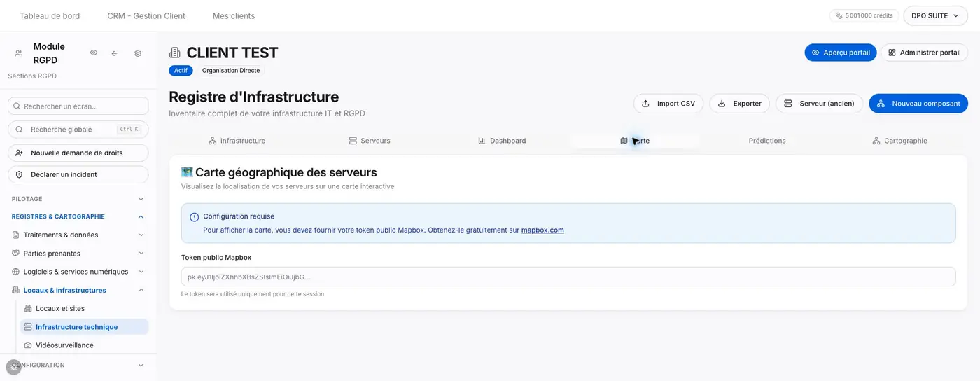Click the grid icon in Administrer portail button
Screen dimensions: 980x381
coord(892,53)
